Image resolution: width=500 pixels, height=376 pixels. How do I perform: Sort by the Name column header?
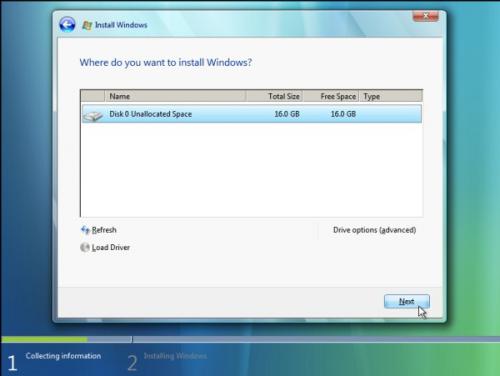(x=175, y=96)
